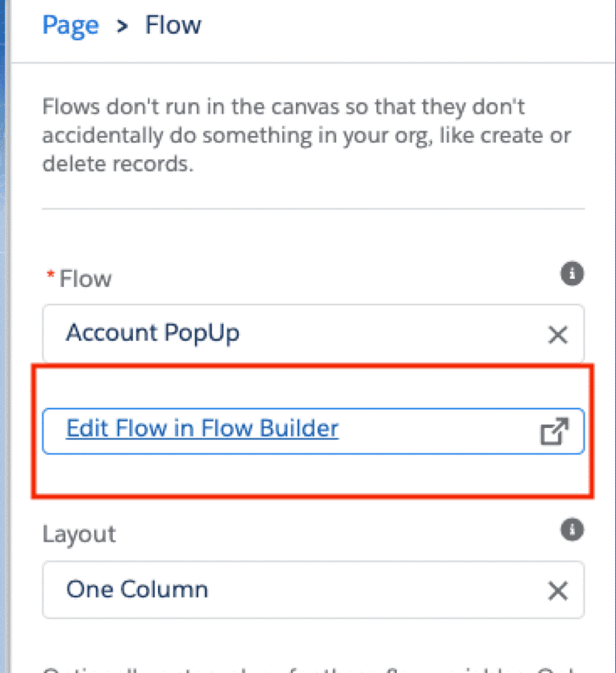The width and height of the screenshot is (616, 673).
Task: Click the external link icon in Edit Flow button
Action: pos(554,431)
